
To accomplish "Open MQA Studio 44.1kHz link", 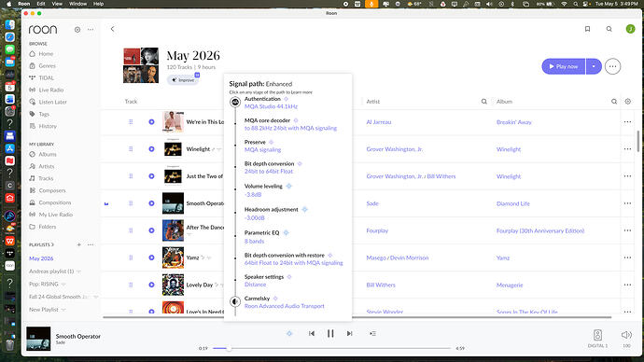I will (x=271, y=106).
